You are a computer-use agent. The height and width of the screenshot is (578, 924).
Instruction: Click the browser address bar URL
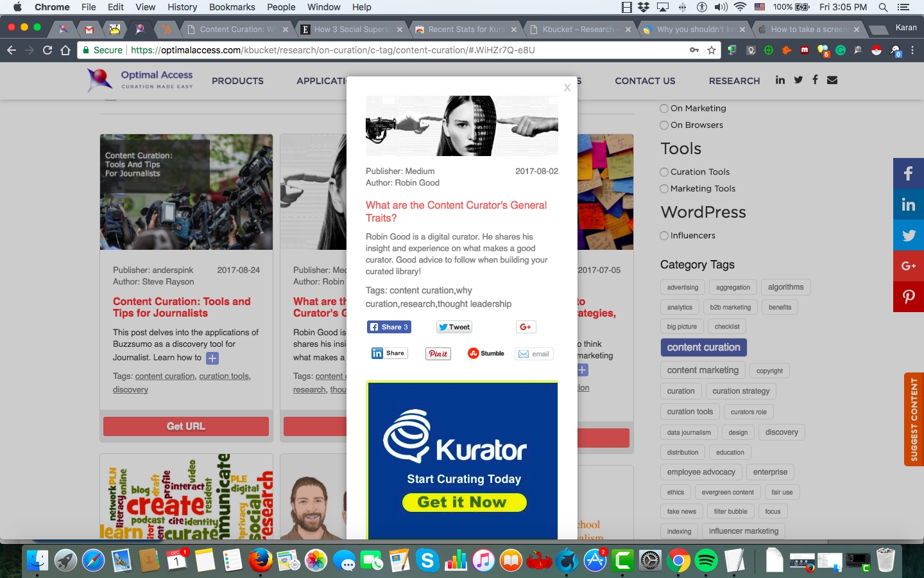pos(332,50)
